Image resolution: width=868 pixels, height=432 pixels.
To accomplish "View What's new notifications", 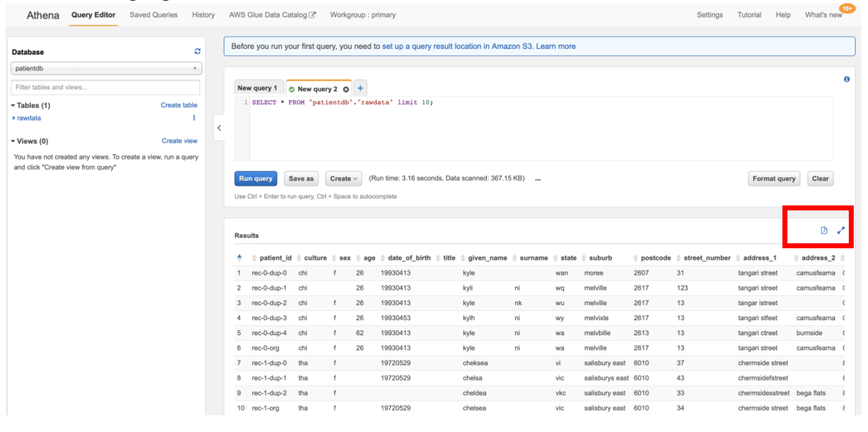I will 823,15.
